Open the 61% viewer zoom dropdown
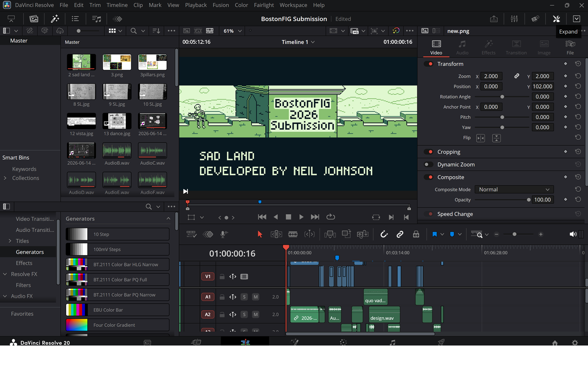 [232, 31]
